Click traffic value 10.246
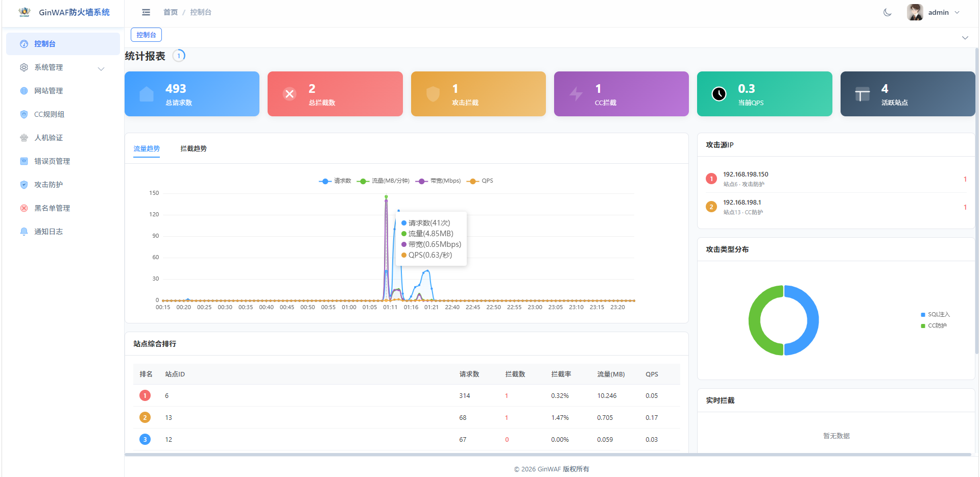This screenshot has width=980, height=477. tap(607, 396)
